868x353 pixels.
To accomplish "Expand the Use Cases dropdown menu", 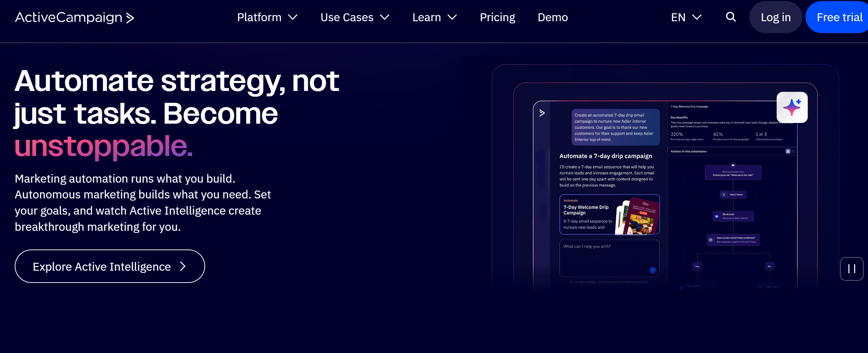I will point(355,17).
